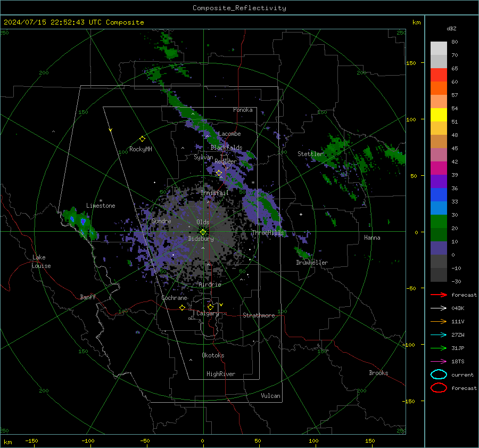Click the Limestone label
The height and width of the screenshot is (448, 479).
coord(101,206)
